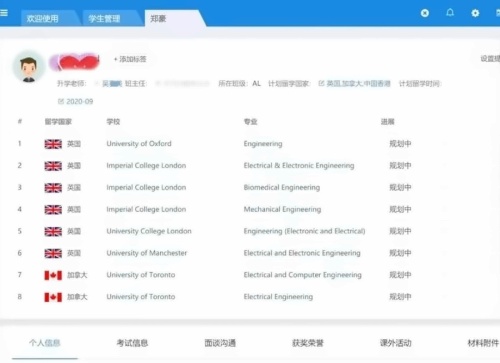Viewport: 500px width, 363px height.
Task: Click 规划中 status in Oxford row
Action: pyautogui.click(x=400, y=144)
